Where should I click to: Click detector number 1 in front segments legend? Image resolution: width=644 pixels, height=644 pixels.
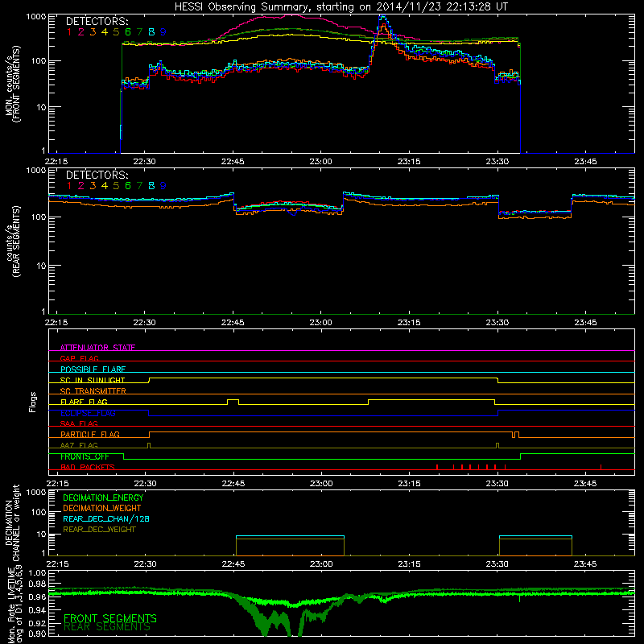pos(69,31)
